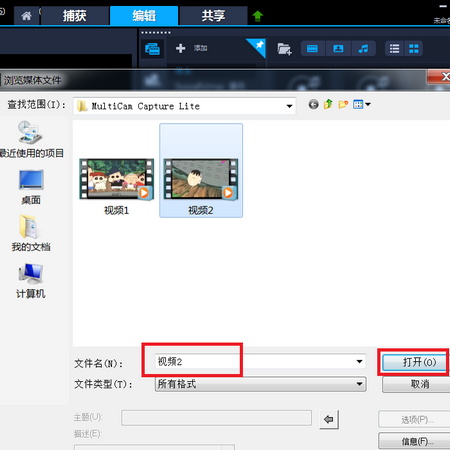Toggle the show photos filter
The image size is (450, 450).
pyautogui.click(x=338, y=49)
